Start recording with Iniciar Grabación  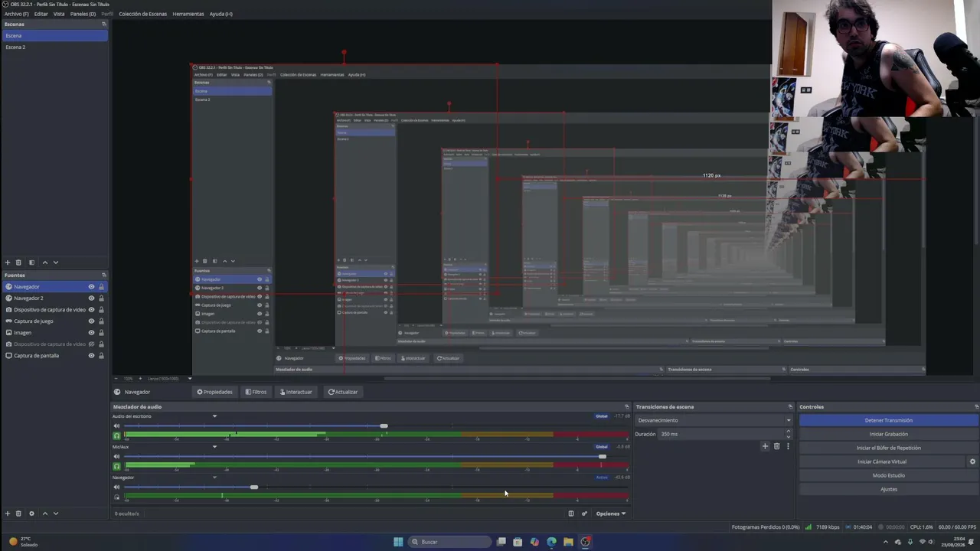[x=889, y=434]
